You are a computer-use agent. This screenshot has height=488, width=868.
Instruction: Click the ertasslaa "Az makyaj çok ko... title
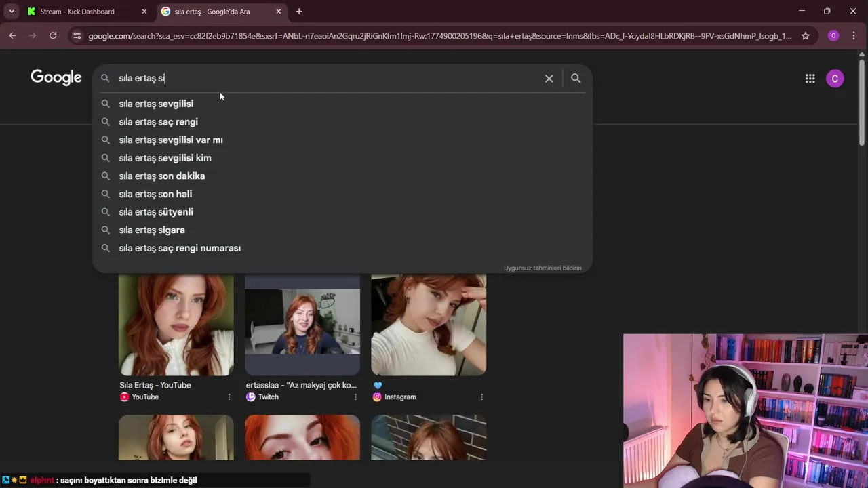301,385
